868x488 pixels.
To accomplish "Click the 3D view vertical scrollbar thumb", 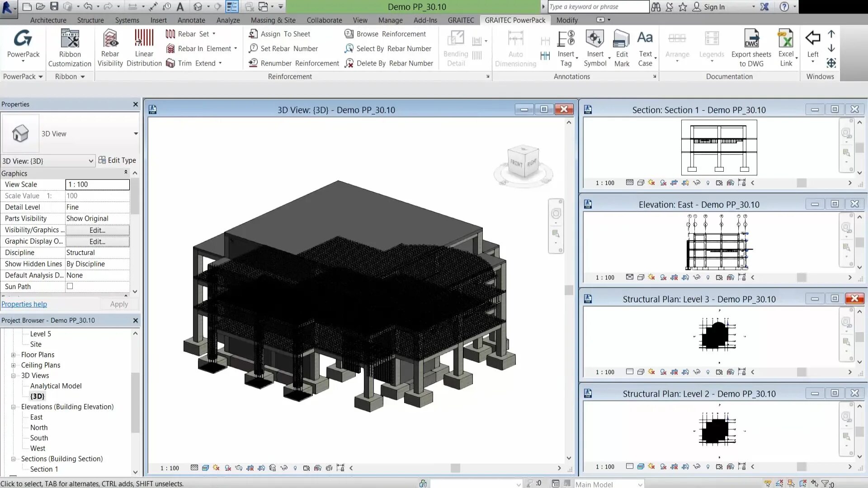I will pyautogui.click(x=569, y=290).
